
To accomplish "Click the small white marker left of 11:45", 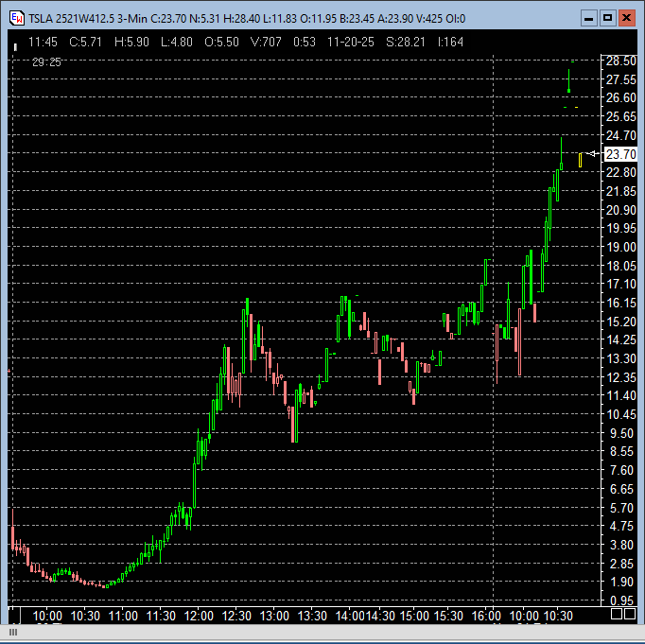I will point(14,42).
